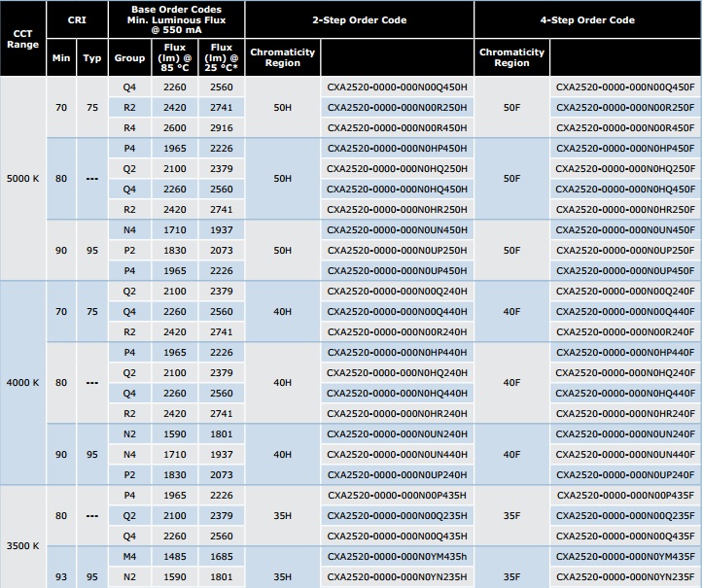Click the 2916 flux value
Viewport: 703px width, 588px height.
(x=221, y=127)
